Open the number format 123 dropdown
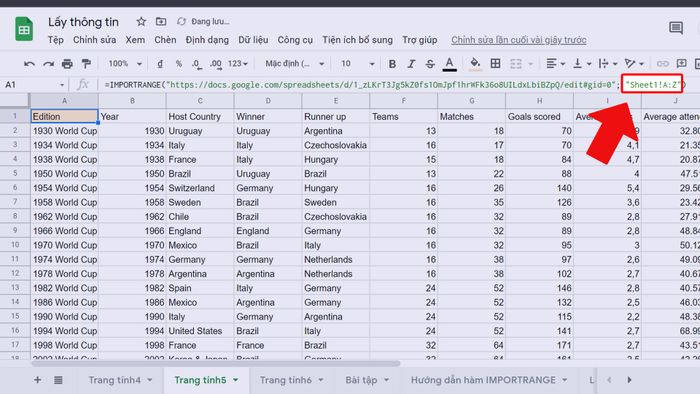This screenshot has width=700, height=394. click(238, 64)
